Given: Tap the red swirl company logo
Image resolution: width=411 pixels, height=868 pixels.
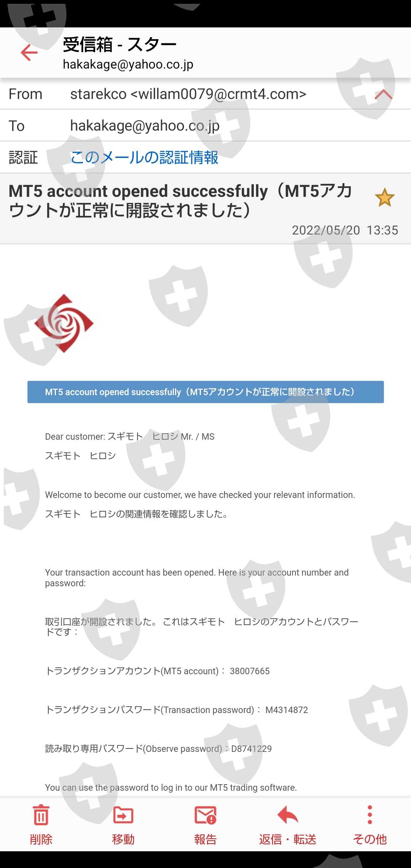Looking at the screenshot, I should [x=64, y=323].
